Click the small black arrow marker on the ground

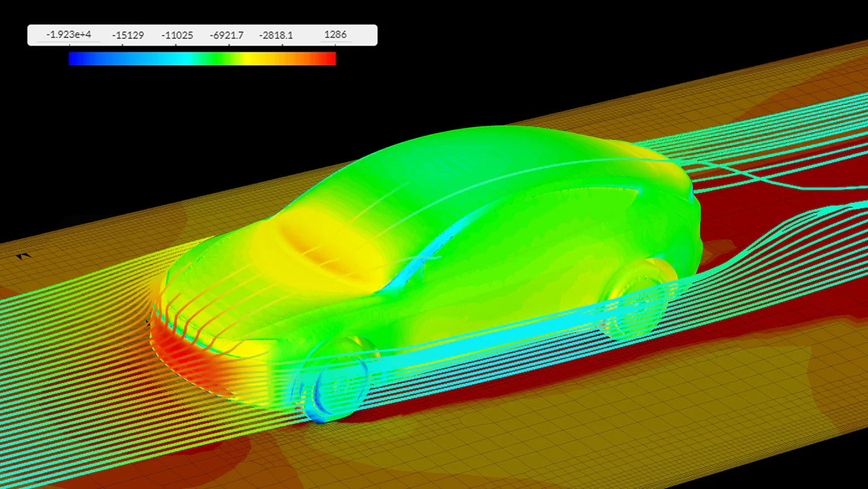pyautogui.click(x=24, y=256)
